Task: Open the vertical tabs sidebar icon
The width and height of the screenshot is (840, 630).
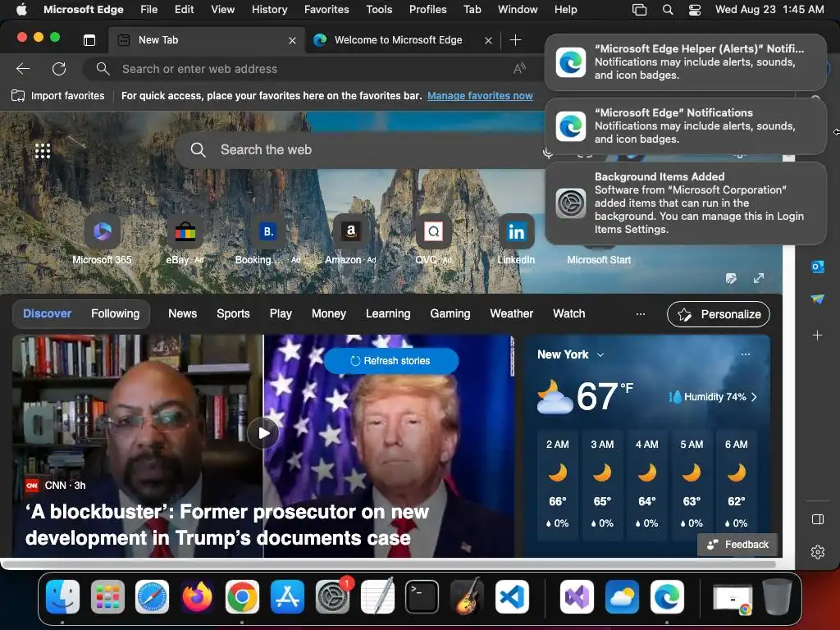Action: click(89, 40)
